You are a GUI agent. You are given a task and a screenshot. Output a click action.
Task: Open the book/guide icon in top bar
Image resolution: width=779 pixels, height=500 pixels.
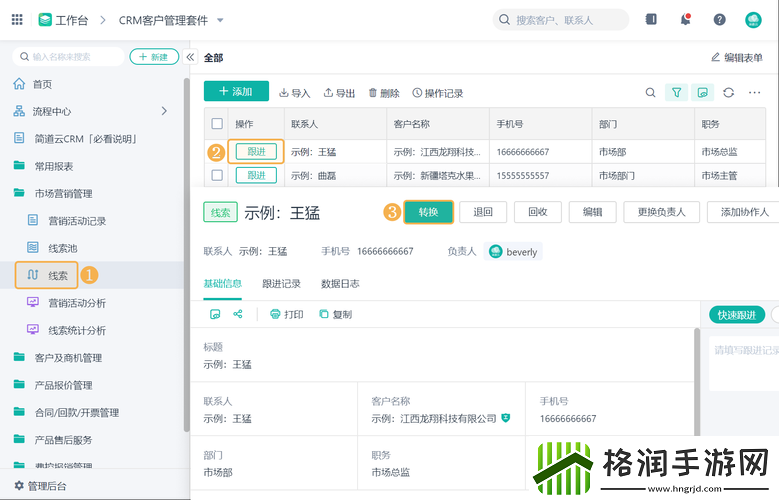pos(651,19)
